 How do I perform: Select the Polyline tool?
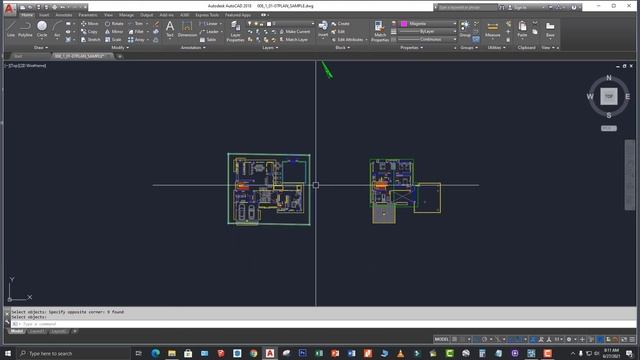pos(25,29)
